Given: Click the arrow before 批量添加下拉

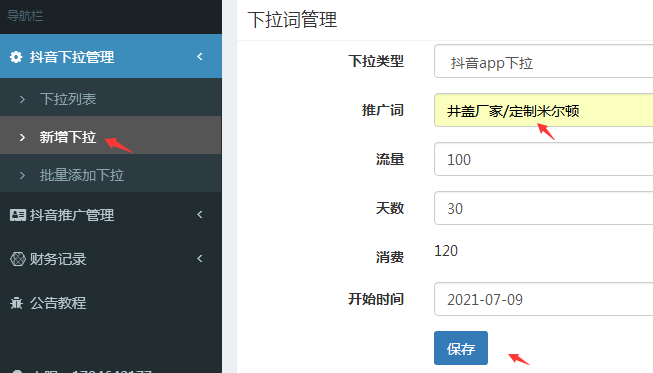Looking at the screenshot, I should [x=22, y=176].
